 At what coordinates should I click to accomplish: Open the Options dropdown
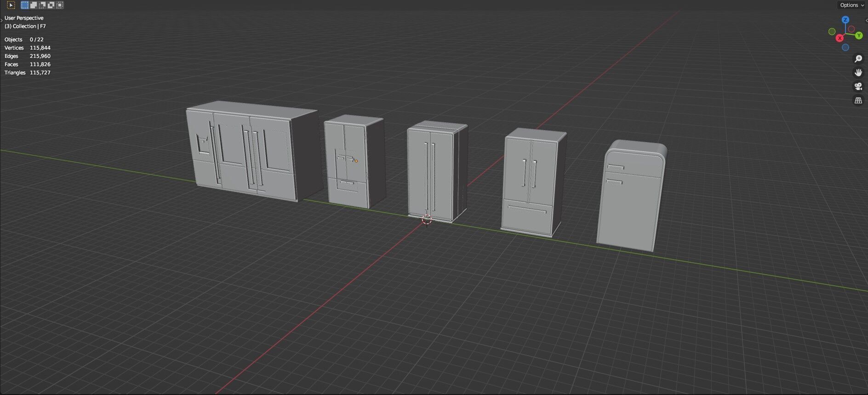852,5
